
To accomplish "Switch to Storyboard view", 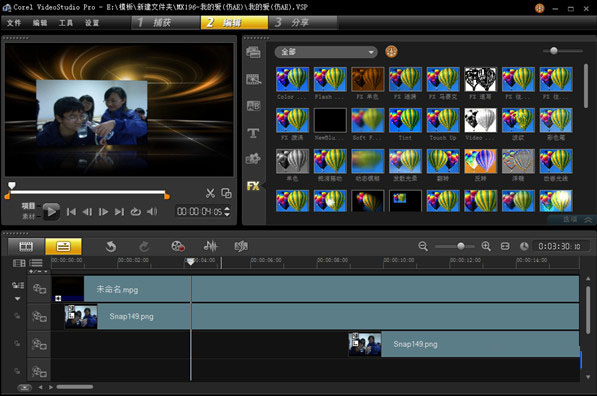I will point(26,246).
